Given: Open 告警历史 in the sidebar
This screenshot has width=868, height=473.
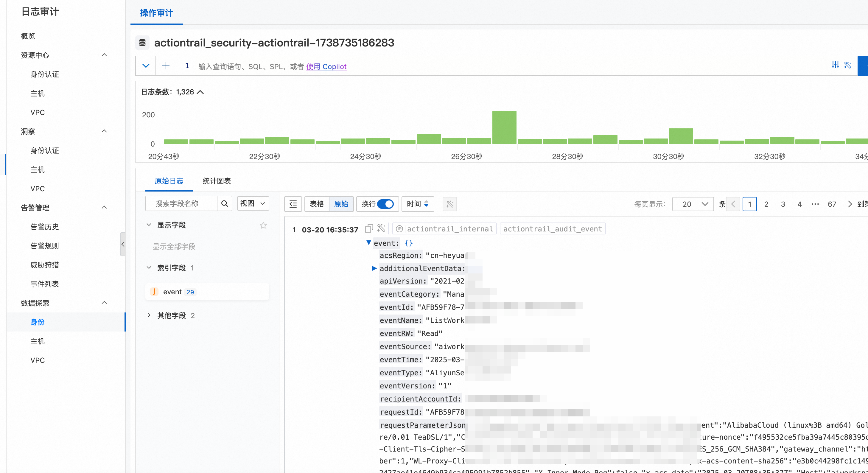Looking at the screenshot, I should tap(45, 227).
